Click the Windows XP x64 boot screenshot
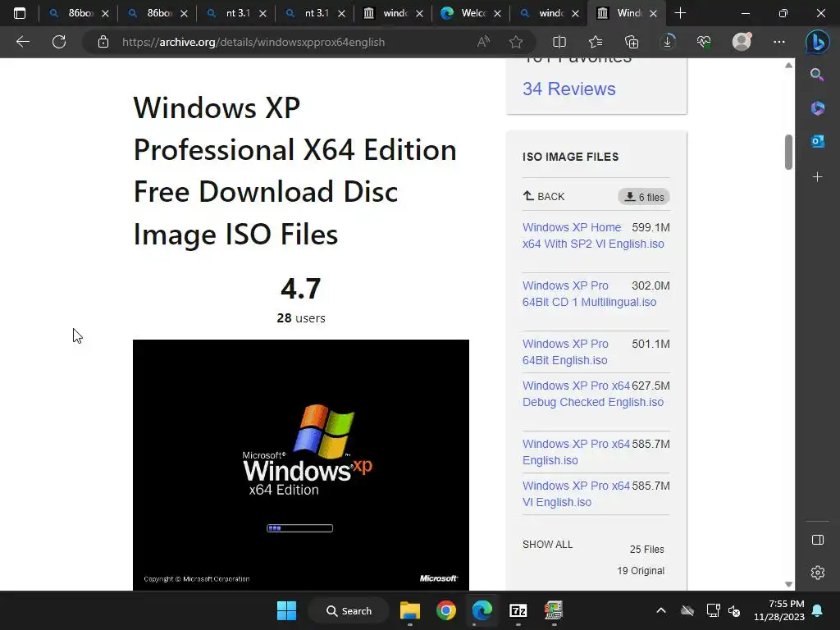The height and width of the screenshot is (630, 840). 300,465
